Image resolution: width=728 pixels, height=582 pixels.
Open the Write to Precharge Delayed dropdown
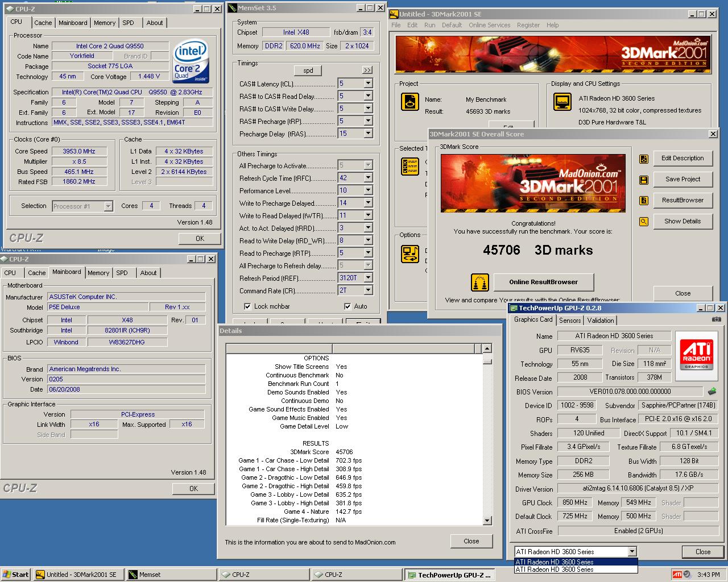[368, 203]
